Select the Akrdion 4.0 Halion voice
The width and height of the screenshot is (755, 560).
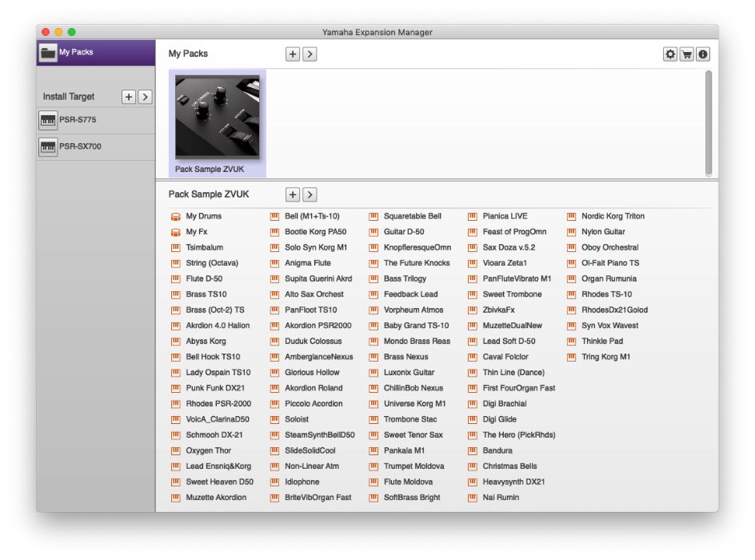218,326
